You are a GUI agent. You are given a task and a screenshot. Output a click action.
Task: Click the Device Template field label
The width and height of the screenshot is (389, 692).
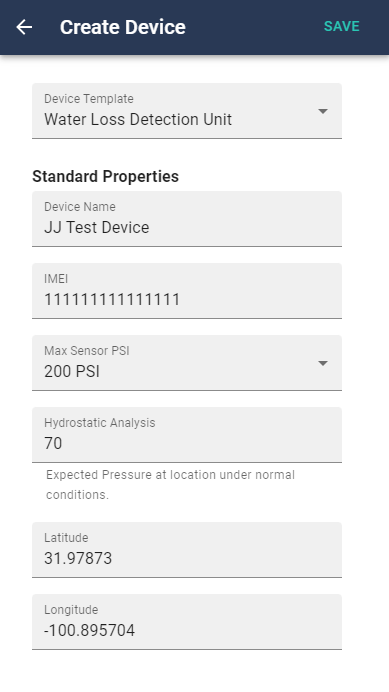(x=89, y=99)
